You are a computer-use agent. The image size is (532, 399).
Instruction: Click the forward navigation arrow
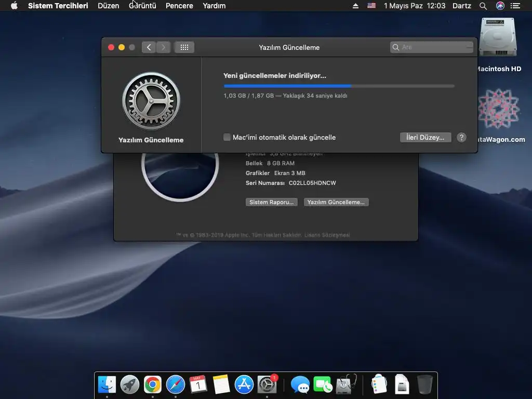(163, 47)
